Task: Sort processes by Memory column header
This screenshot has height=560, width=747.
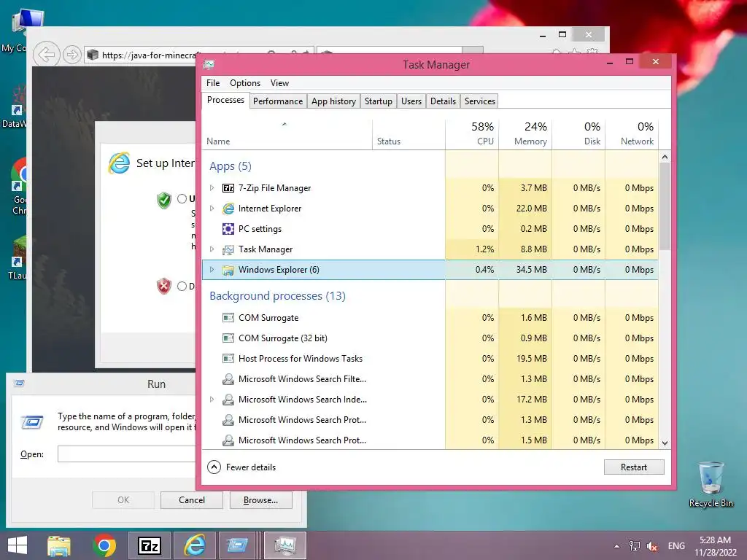Action: click(525, 134)
